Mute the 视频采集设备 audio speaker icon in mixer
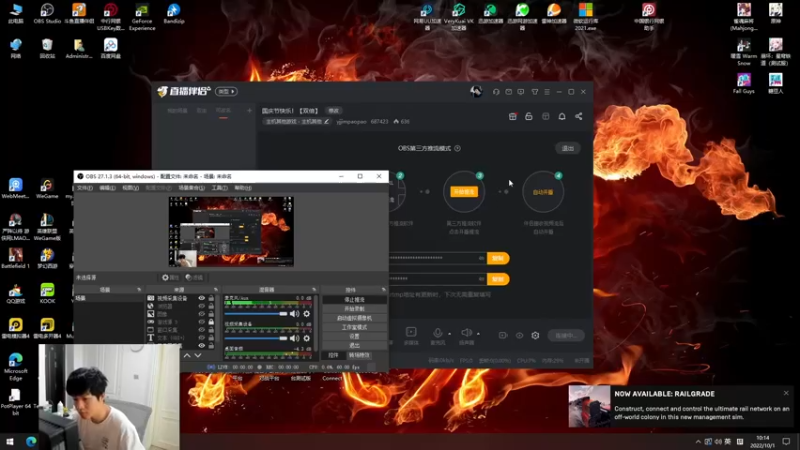Viewport: 800px width, 450px height. click(294, 338)
